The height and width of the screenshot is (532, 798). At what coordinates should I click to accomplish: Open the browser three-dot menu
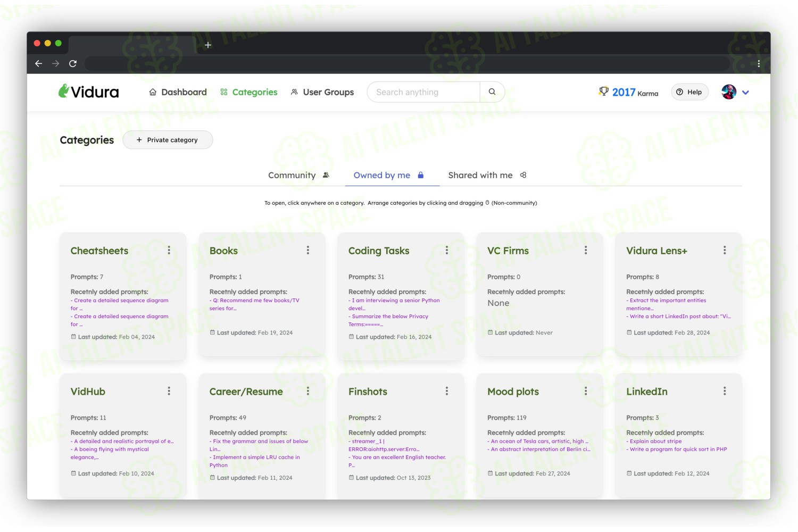[x=759, y=63]
